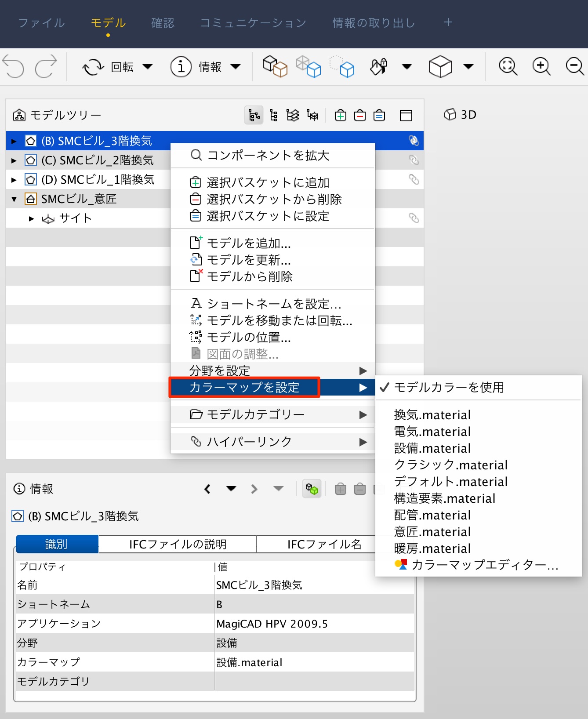Choose 換気.material from the colormap submenu
This screenshot has width=588, height=719.
tap(432, 415)
